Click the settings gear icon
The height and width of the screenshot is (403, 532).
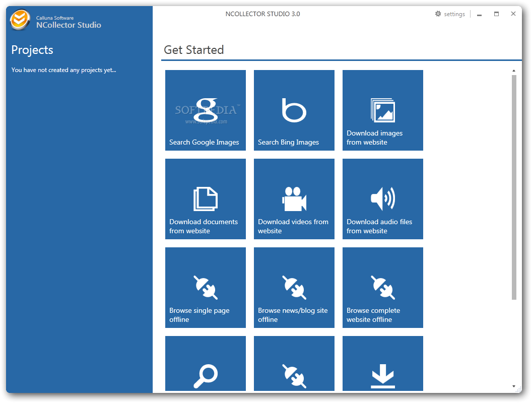point(438,14)
